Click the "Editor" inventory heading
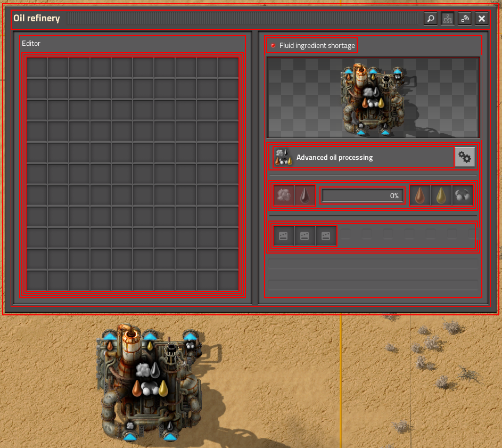This screenshot has height=448, width=502. (31, 43)
